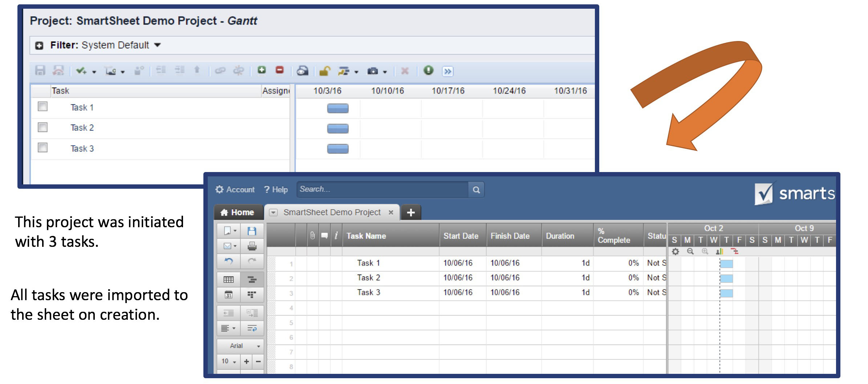Click the Wrap text icon in sidebar
The image size is (868, 384).
click(x=252, y=328)
